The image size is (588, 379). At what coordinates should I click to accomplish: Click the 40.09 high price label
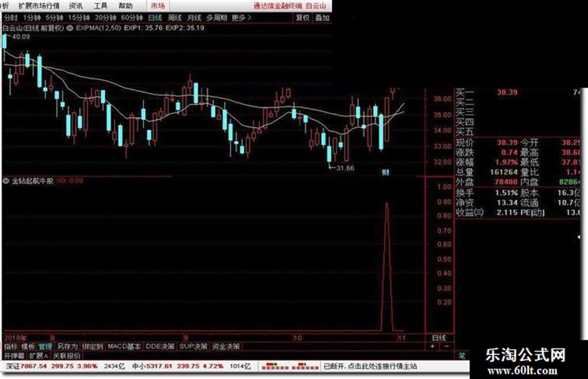[21, 37]
